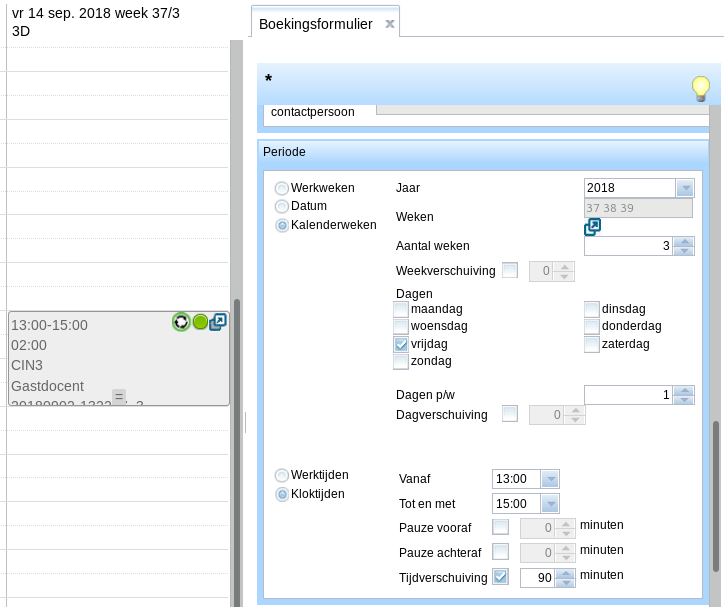Screen dimensions: 724x607
Task: Select the Werktijden radio option
Action: tap(281, 475)
